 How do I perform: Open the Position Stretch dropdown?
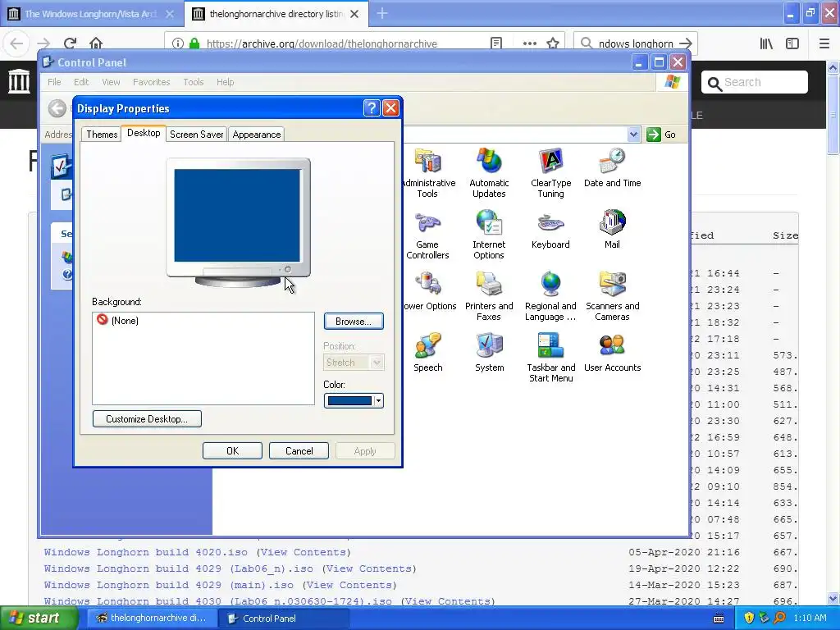pyautogui.click(x=354, y=363)
